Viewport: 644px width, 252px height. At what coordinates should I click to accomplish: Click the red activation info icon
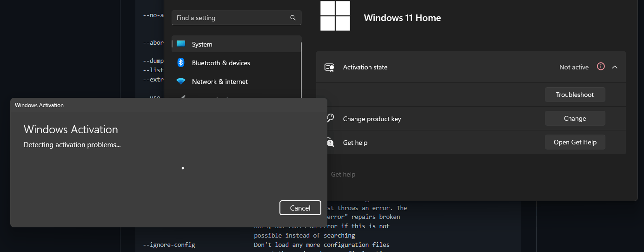(x=601, y=67)
